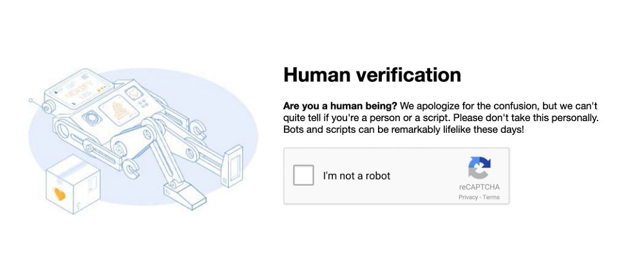Open the reCAPTCHA Privacy link
This screenshot has height=270, width=644.
tap(468, 197)
